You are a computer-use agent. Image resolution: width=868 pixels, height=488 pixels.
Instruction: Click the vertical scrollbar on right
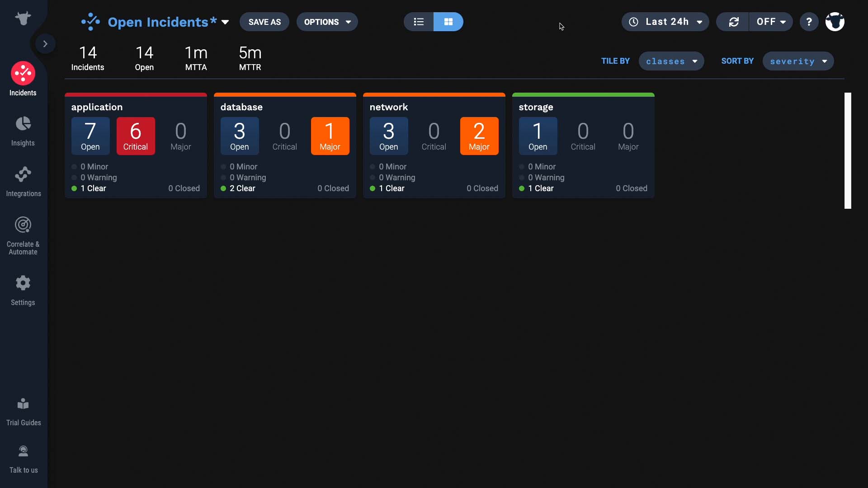pyautogui.click(x=848, y=150)
